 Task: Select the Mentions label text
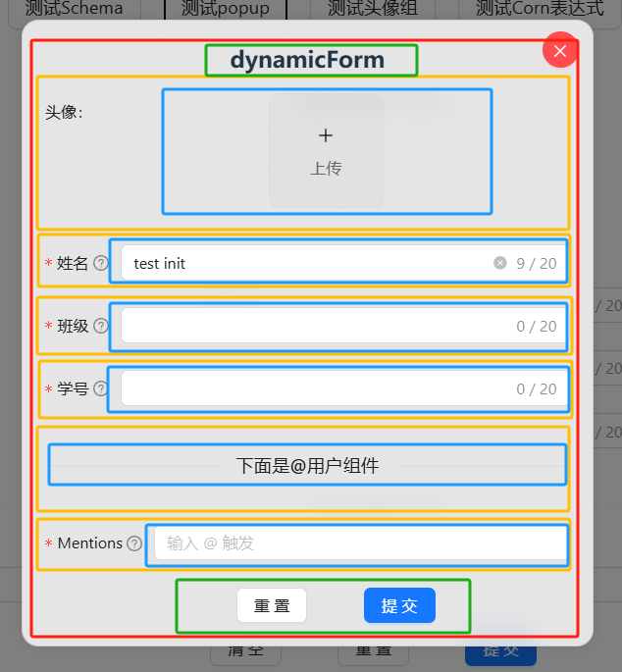pos(90,543)
